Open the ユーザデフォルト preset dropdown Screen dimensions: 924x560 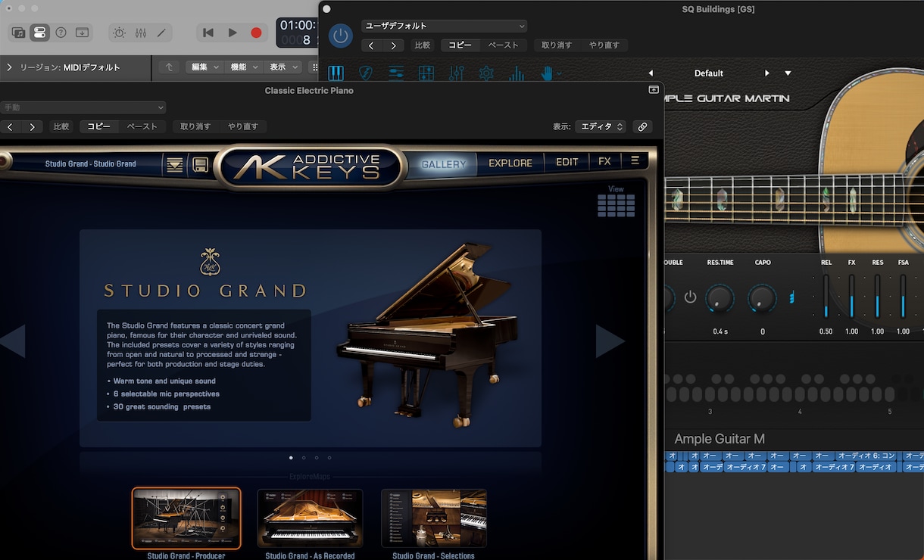444,26
